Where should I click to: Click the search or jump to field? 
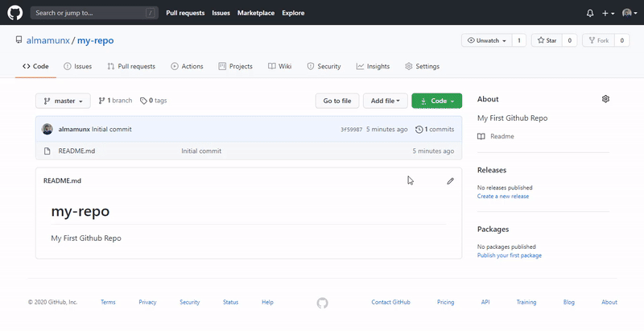click(94, 13)
